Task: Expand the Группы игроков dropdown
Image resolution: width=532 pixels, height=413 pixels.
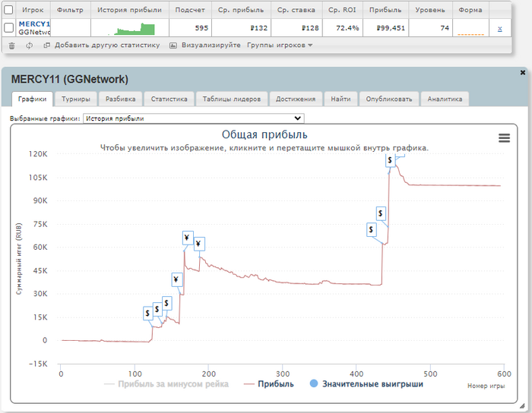Action: tap(280, 45)
